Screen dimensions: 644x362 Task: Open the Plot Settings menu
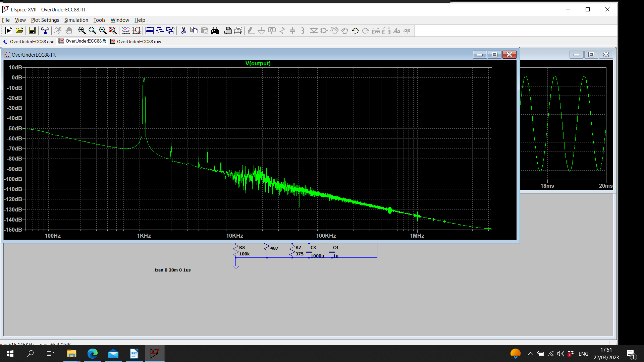(x=45, y=20)
